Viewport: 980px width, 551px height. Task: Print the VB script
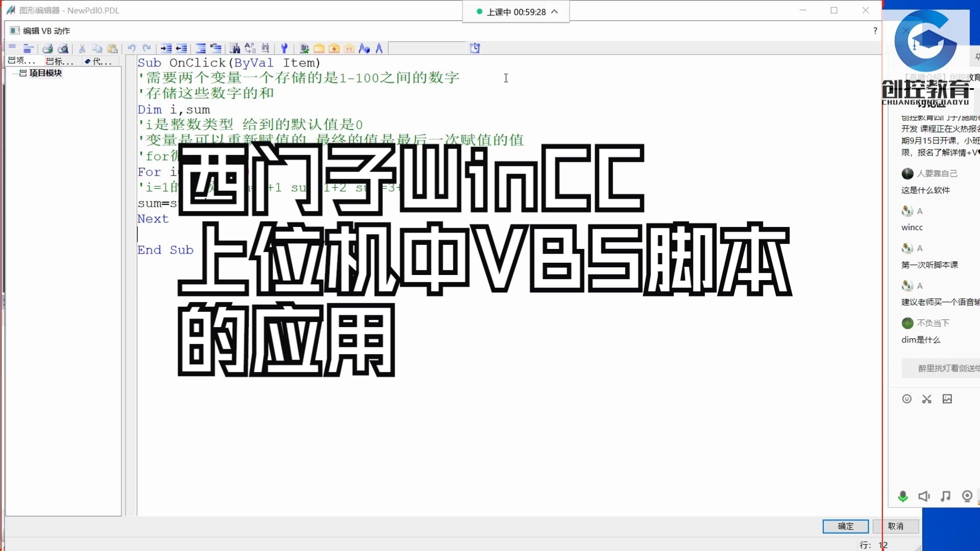pos(47,48)
